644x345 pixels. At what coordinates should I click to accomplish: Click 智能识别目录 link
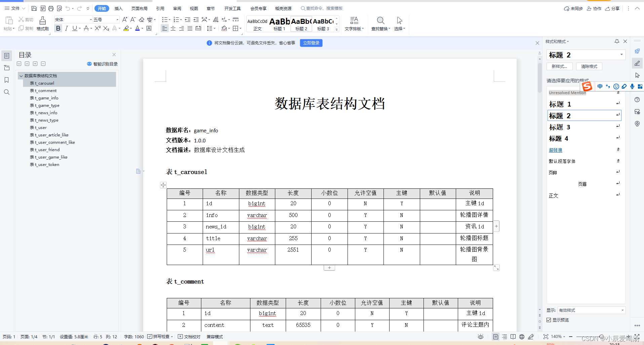click(x=102, y=64)
